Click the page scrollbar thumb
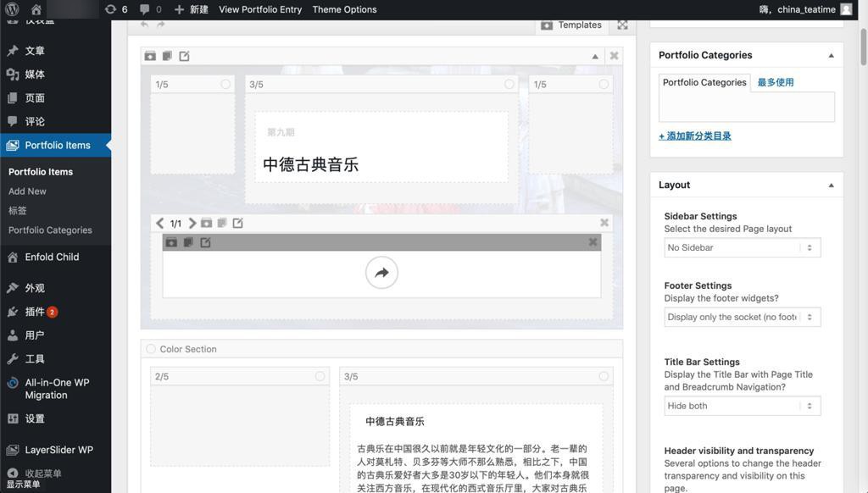 tap(863, 47)
